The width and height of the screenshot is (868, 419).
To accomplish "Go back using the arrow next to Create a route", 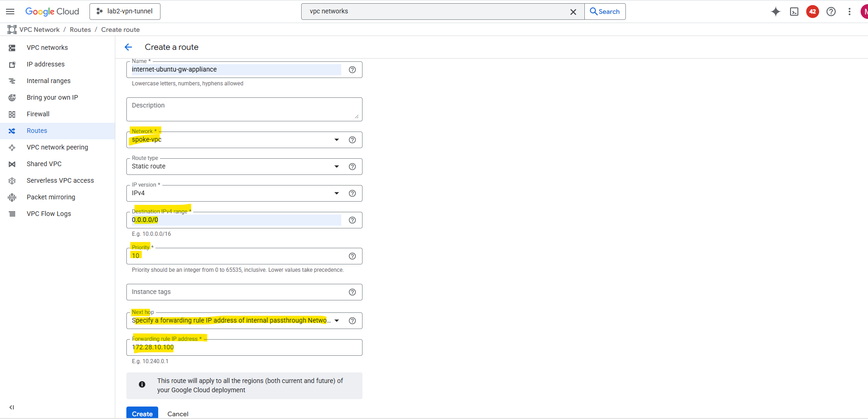I will (129, 47).
